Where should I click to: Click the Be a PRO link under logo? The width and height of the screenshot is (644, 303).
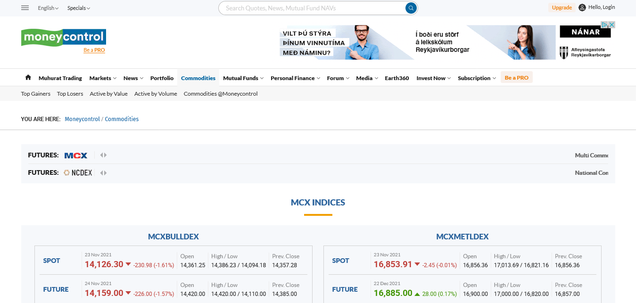click(x=94, y=50)
